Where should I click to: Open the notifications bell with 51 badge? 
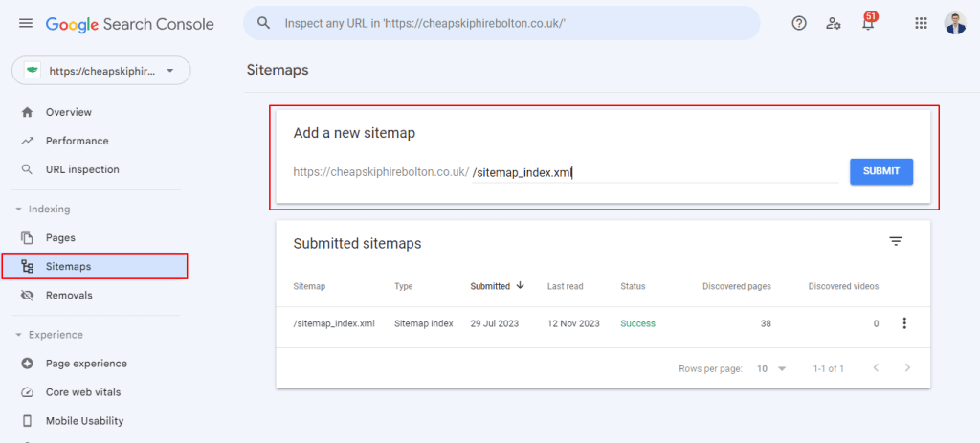coord(868,23)
